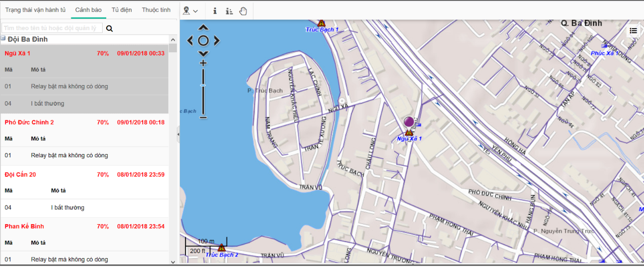
Task: Click timestamp 09/01/2018 00:33
Action: (141, 53)
